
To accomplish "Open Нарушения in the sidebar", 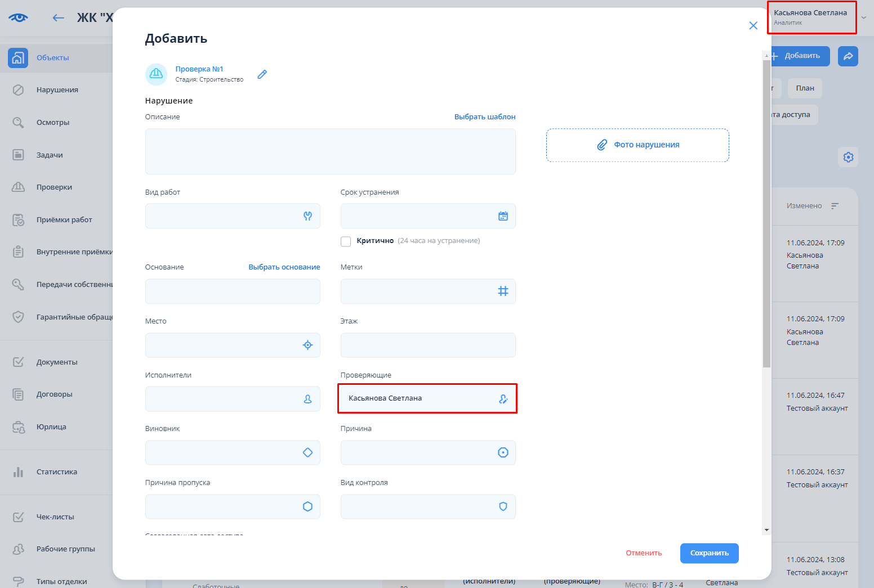I will coord(57,90).
